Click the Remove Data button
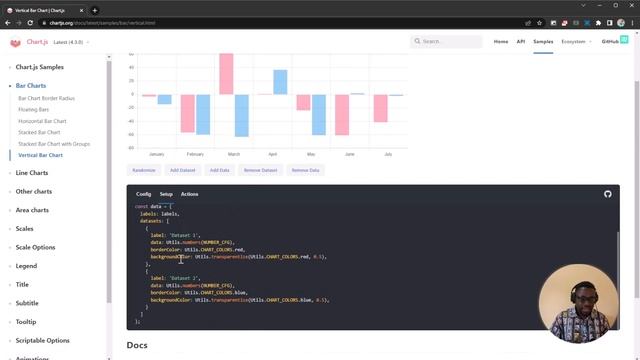Screen dimensions: 640x360 pyautogui.click(x=305, y=170)
